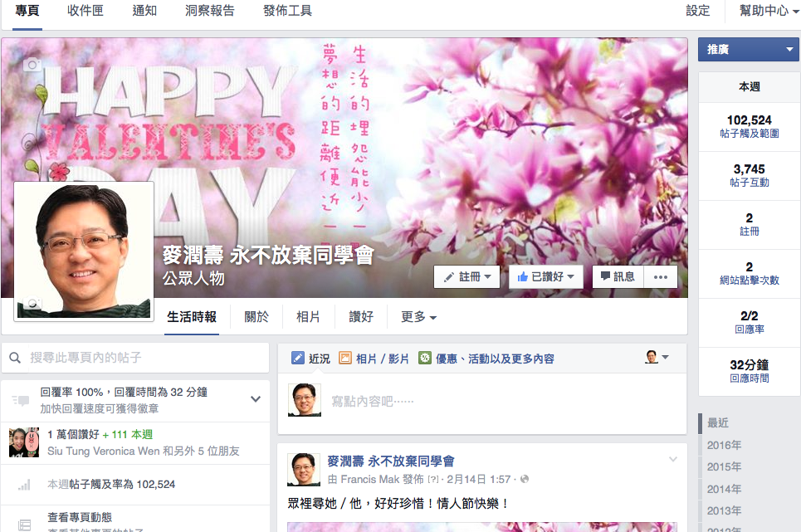This screenshot has width=801, height=532.
Task: Click the 查看專頁動態 link
Action: coord(80,517)
